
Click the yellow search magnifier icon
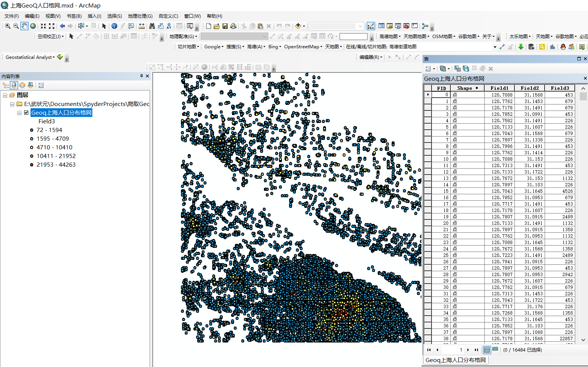(x=542, y=47)
